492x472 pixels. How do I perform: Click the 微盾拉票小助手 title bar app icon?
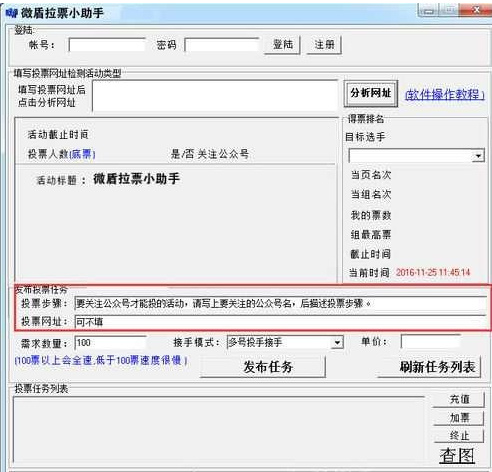(12, 13)
